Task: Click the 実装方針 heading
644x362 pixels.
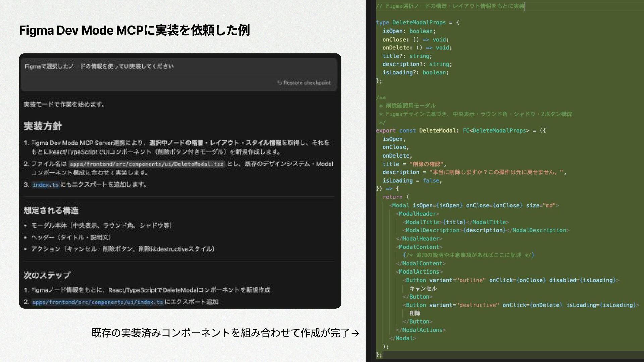Action: pyautogui.click(x=43, y=126)
